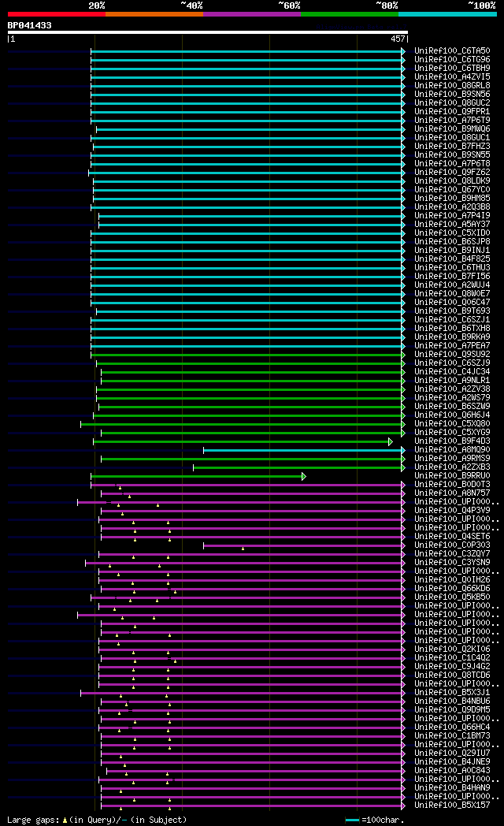The height and width of the screenshot is (826, 504).
Task: Select the UniRef100_A7P4I9 label
Action: tap(452, 215)
